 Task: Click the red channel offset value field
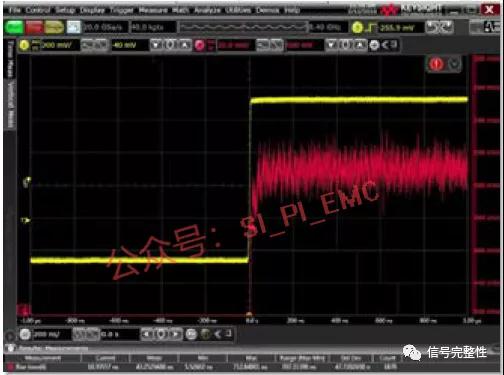click(305, 45)
